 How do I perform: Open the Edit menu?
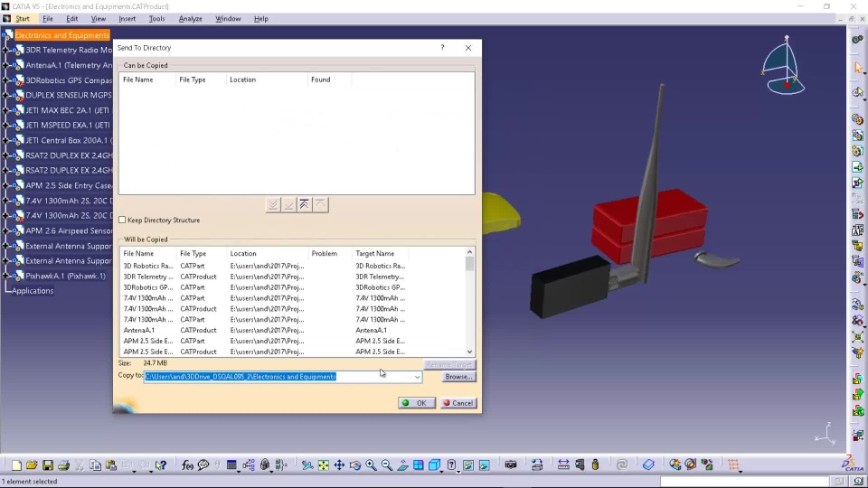pos(72,19)
